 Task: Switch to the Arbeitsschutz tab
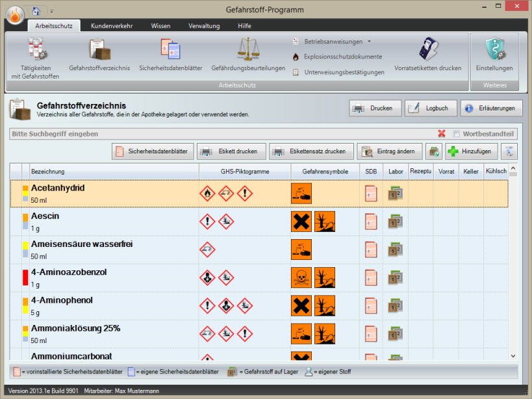54,26
